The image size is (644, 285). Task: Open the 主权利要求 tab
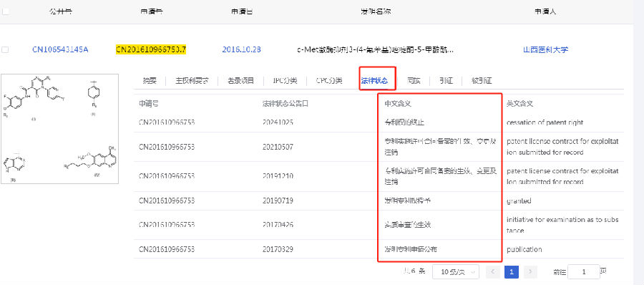click(x=192, y=81)
